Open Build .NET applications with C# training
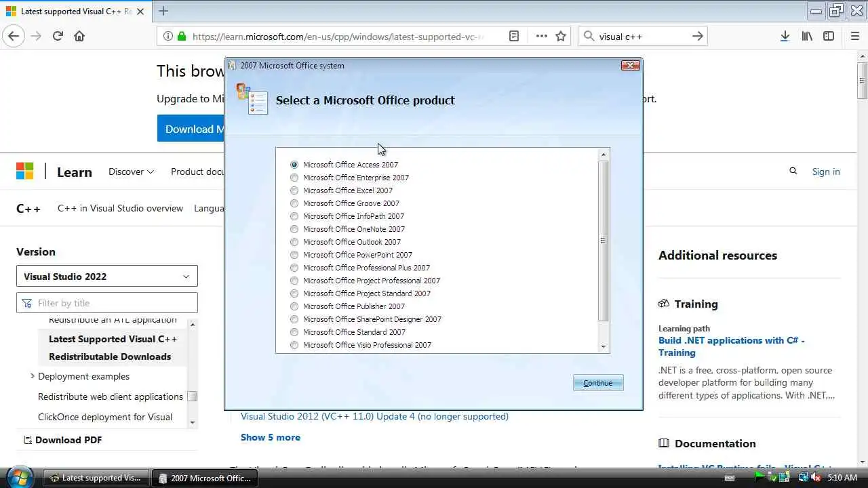The height and width of the screenshot is (488, 868). (732, 346)
